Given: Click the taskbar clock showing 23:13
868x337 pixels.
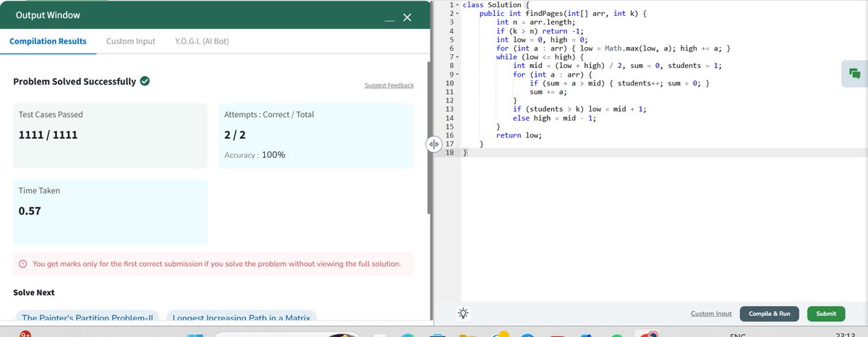Looking at the screenshot, I should pyautogui.click(x=846, y=335).
